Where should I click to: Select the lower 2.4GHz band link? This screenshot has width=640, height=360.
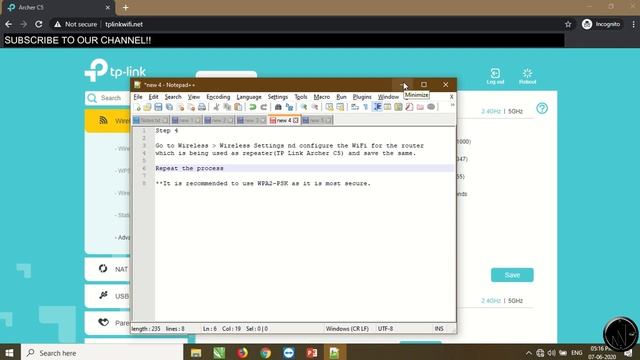click(491, 301)
